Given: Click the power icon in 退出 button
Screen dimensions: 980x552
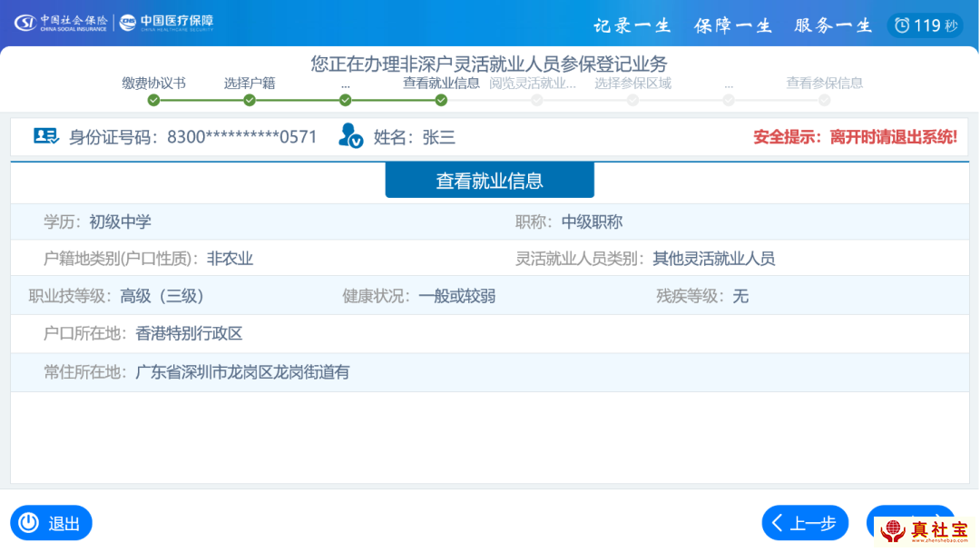Looking at the screenshot, I should point(29,523).
